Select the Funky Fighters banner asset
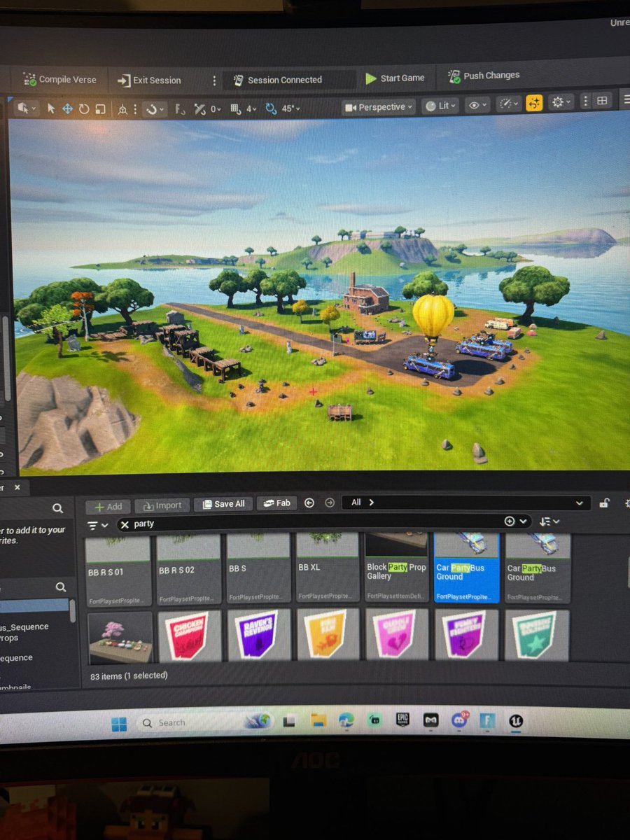The width and height of the screenshot is (630, 840). coord(467,635)
